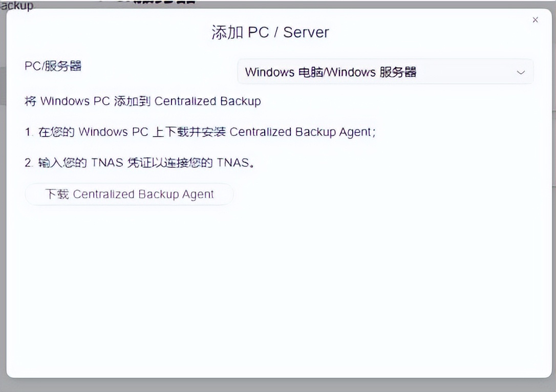Click the 将 Windows PC 添加到 Centralized Backup heading

pyautogui.click(x=142, y=101)
